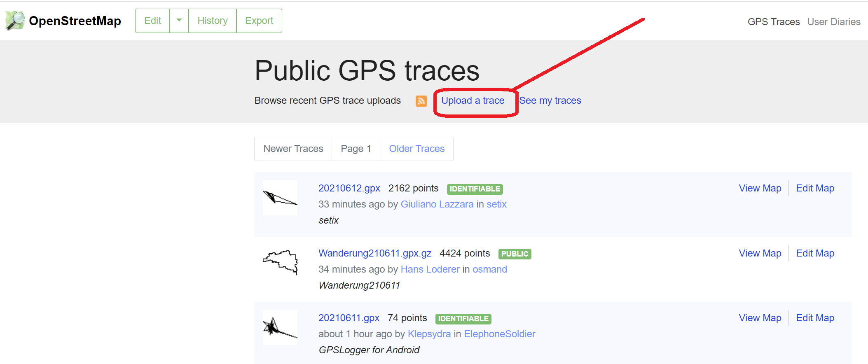Go to User Diaries in top navigation

click(x=834, y=22)
